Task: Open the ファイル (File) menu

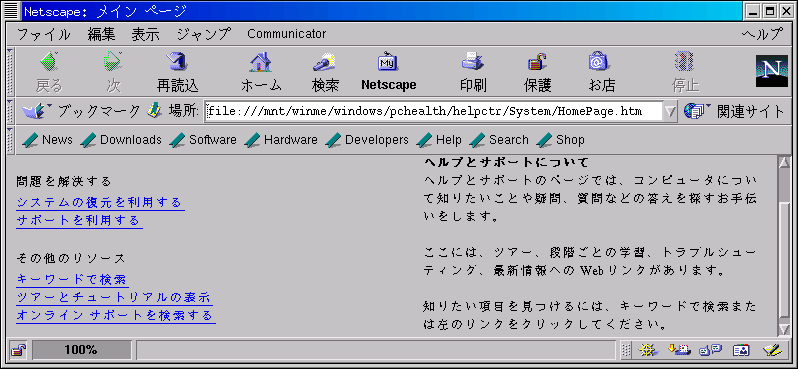Action: (44, 35)
